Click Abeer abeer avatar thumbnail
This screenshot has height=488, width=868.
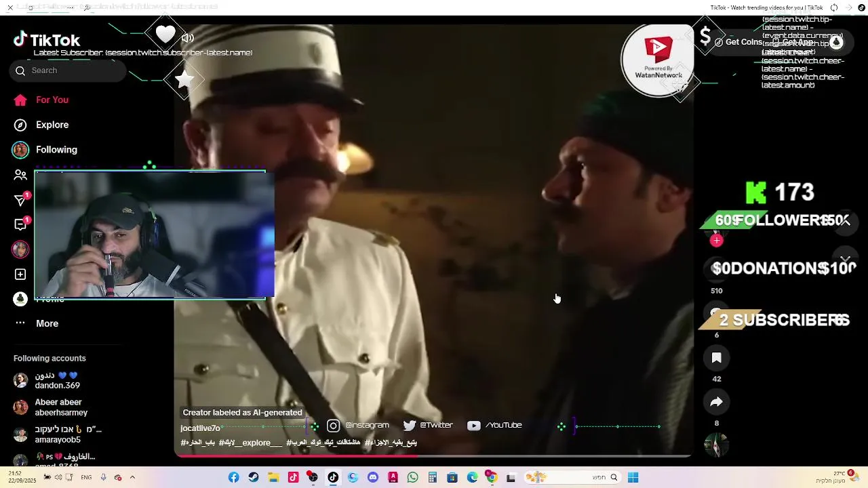tap(21, 407)
